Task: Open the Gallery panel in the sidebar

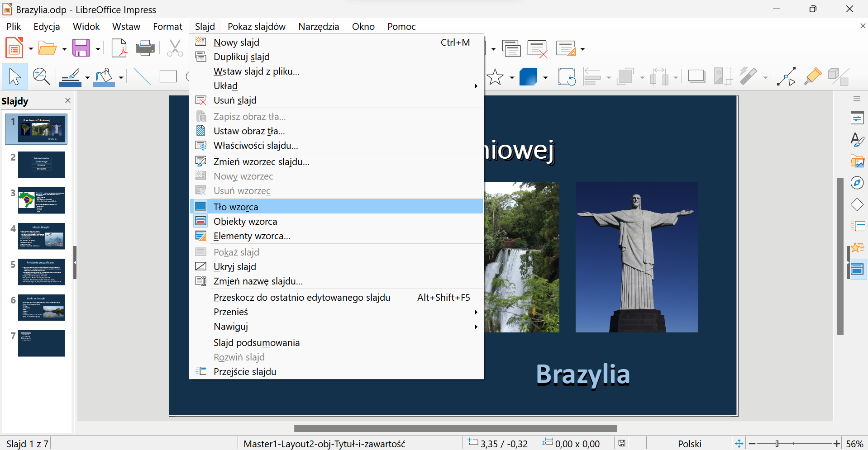Action: point(858,161)
